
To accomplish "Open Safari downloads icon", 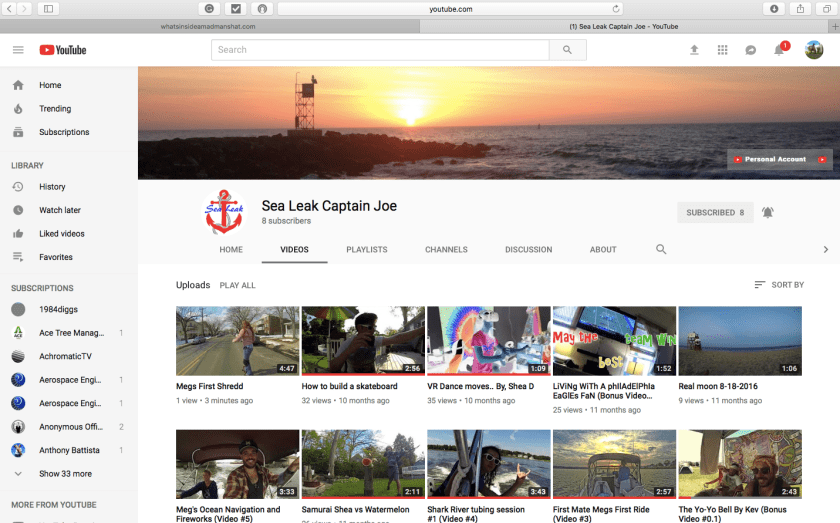I will (x=774, y=9).
